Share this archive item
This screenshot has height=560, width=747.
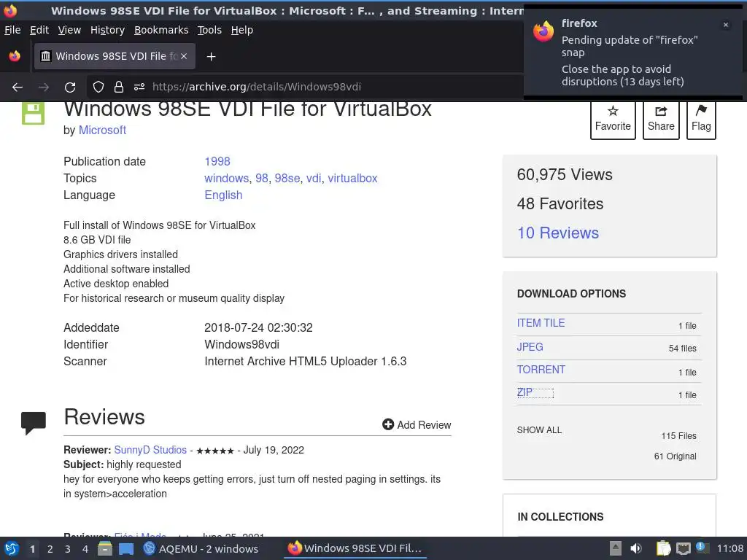coord(661,119)
